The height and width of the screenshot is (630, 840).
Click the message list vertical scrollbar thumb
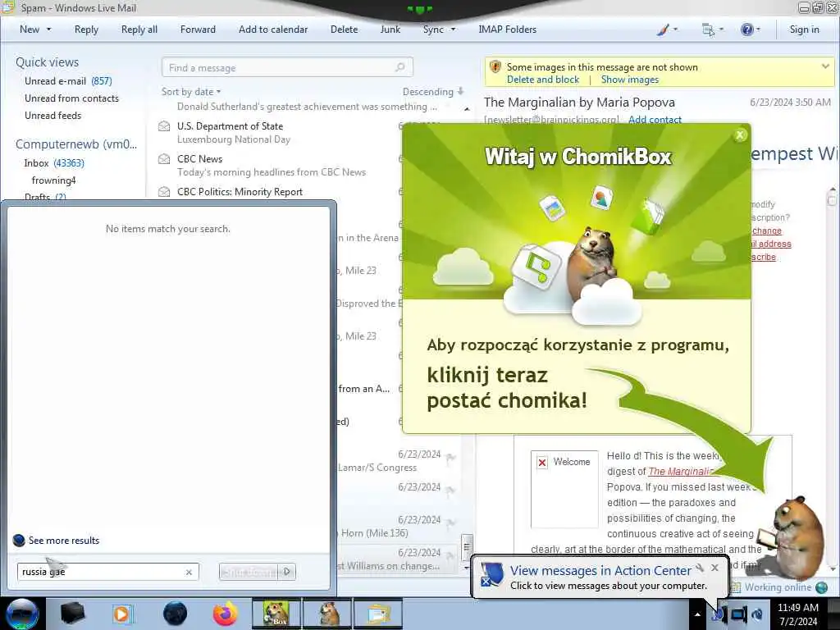pos(467,546)
